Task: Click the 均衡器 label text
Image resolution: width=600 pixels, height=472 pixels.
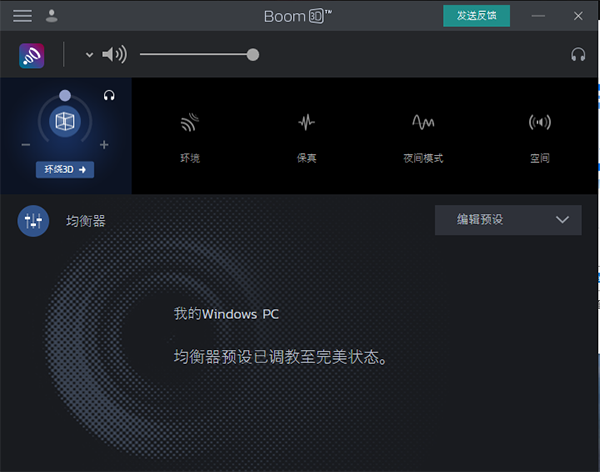Action: pos(86,221)
